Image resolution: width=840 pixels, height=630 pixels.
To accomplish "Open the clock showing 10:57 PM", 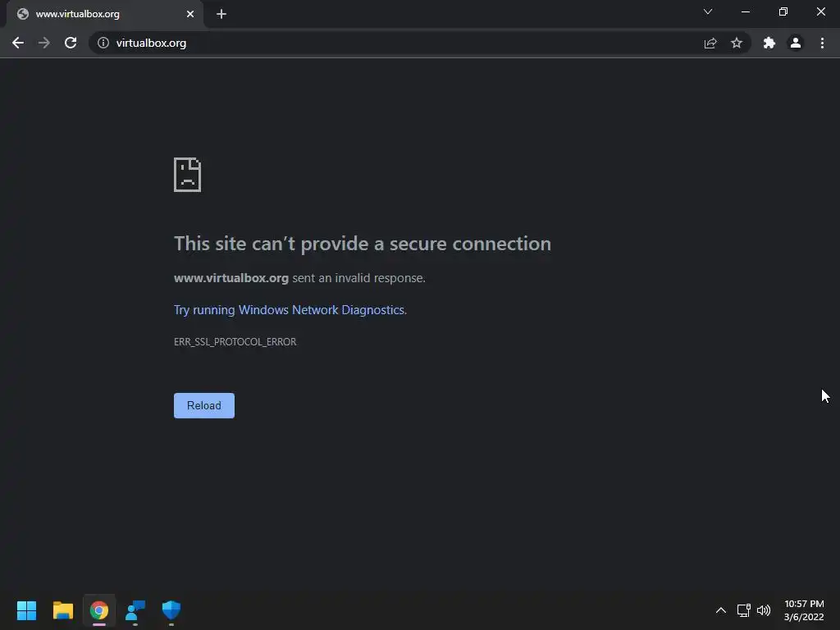I will pyautogui.click(x=804, y=610).
